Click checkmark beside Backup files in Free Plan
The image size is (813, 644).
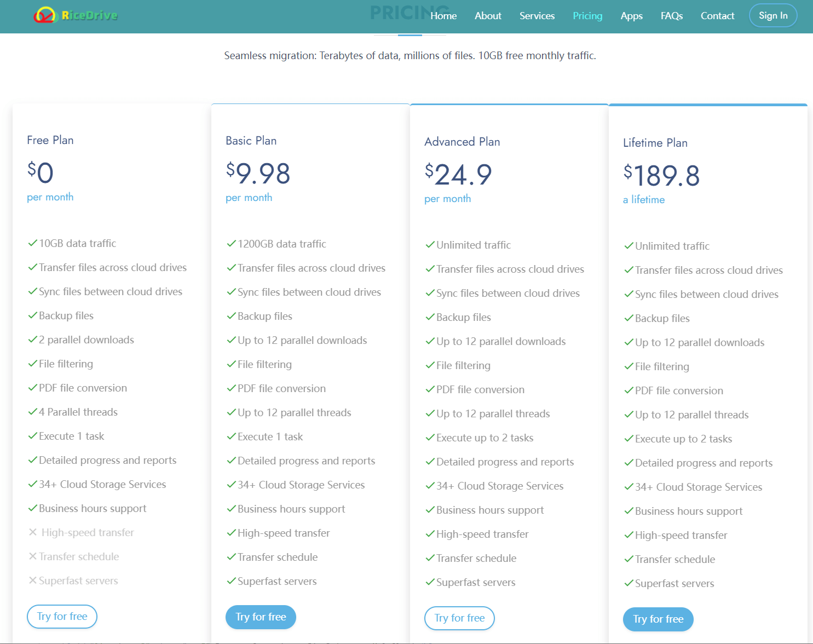33,315
